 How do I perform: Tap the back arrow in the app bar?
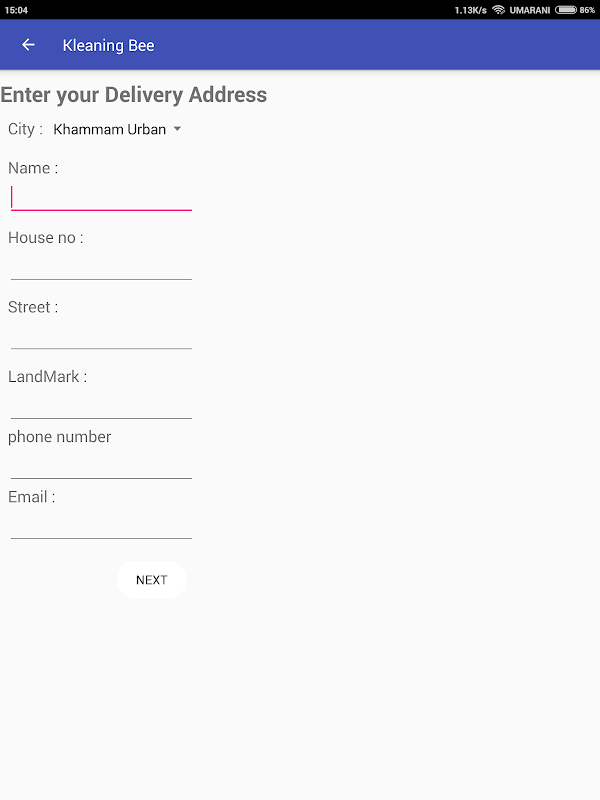(28, 45)
